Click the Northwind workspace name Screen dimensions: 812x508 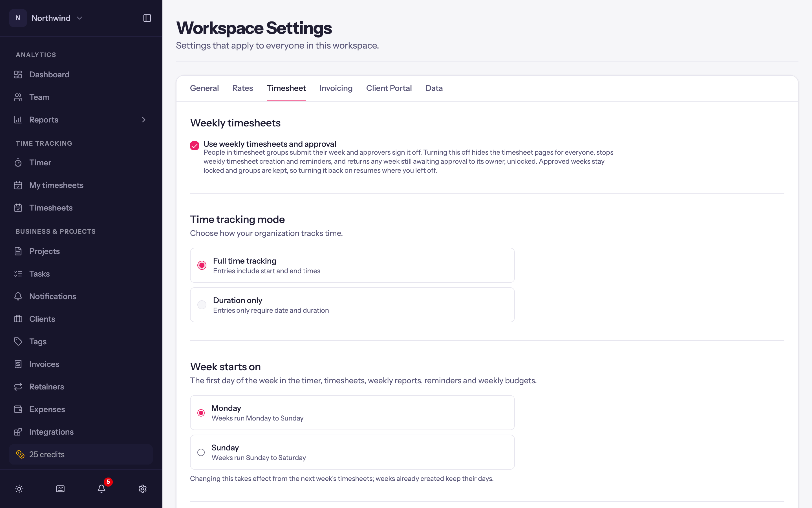51,18
